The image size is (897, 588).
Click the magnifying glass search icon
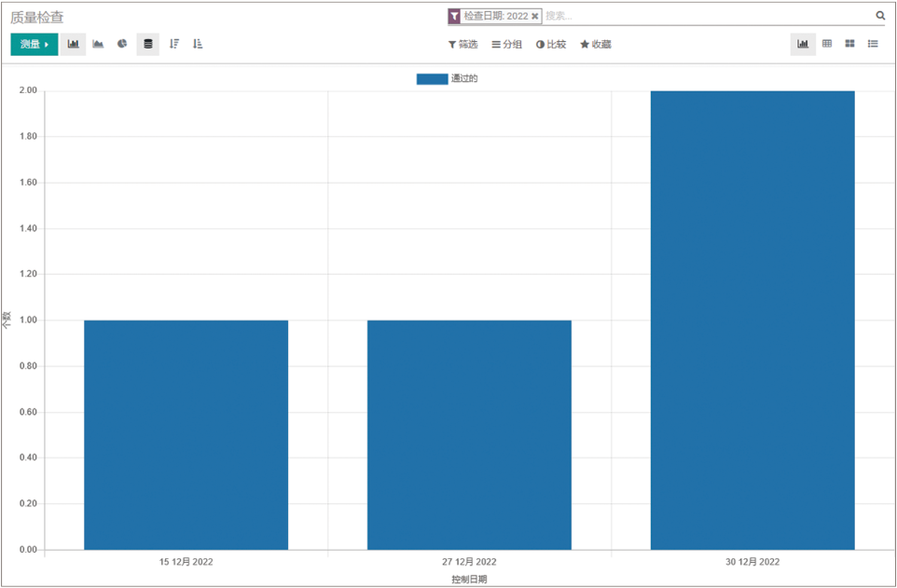[x=880, y=16]
